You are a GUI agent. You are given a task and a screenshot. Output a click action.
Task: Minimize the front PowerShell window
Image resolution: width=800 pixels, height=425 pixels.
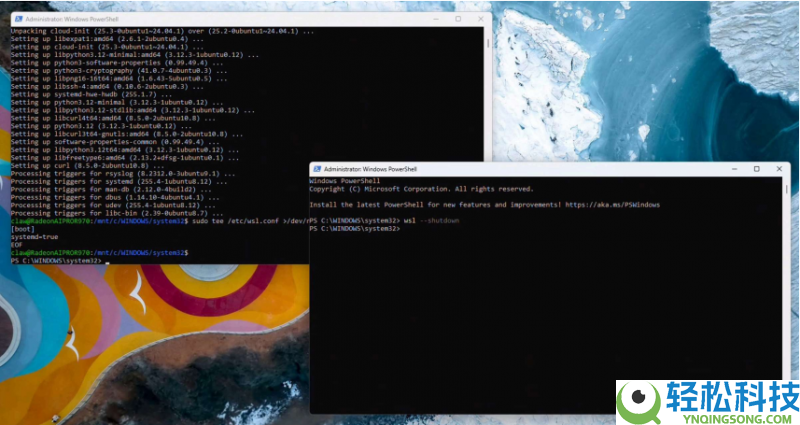[735, 169]
